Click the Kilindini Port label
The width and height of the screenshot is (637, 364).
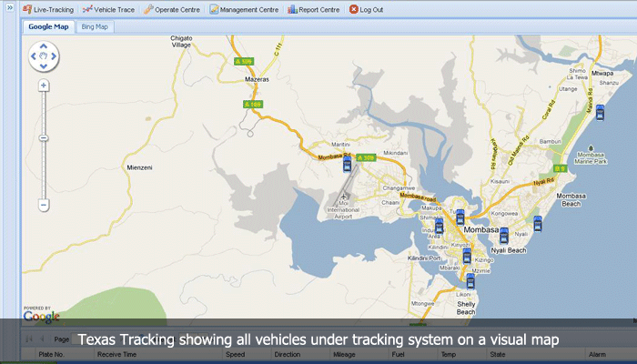tap(424, 258)
